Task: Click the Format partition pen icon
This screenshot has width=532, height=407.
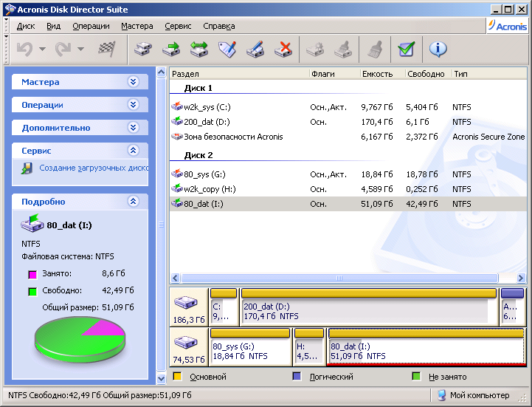Action: 255,49
